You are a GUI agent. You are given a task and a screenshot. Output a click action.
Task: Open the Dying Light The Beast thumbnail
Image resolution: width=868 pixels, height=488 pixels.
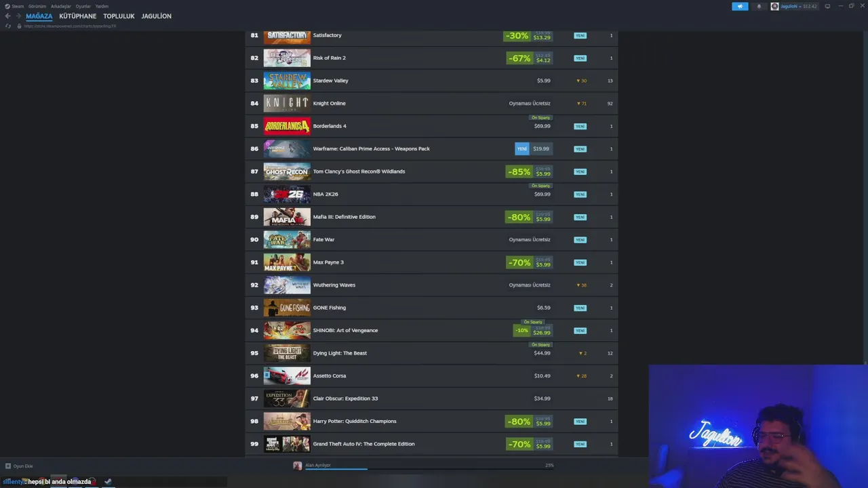[x=287, y=353]
